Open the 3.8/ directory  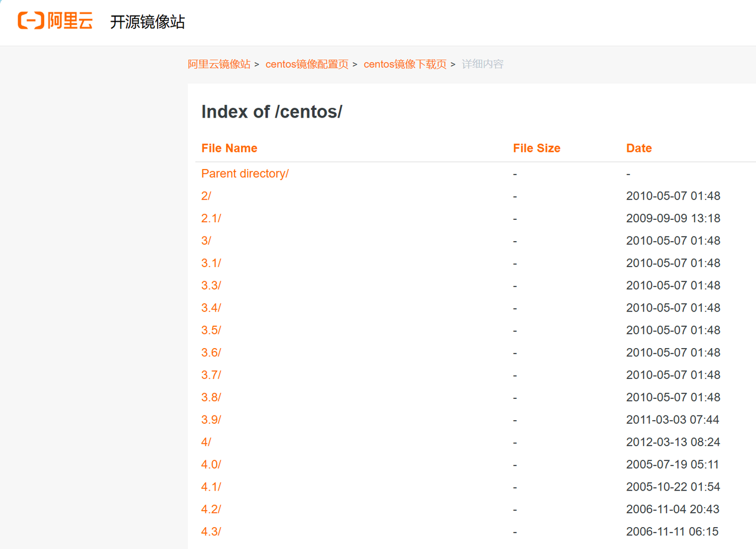pyautogui.click(x=211, y=398)
